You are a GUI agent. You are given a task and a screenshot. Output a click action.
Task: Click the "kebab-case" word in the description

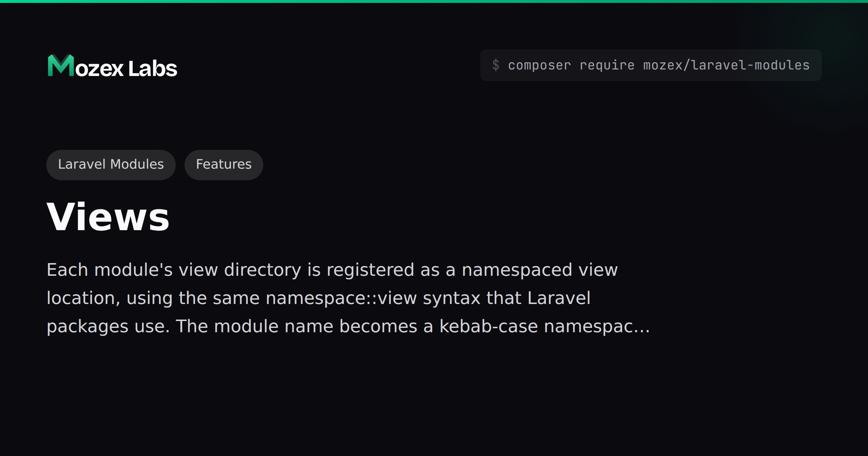(489, 326)
